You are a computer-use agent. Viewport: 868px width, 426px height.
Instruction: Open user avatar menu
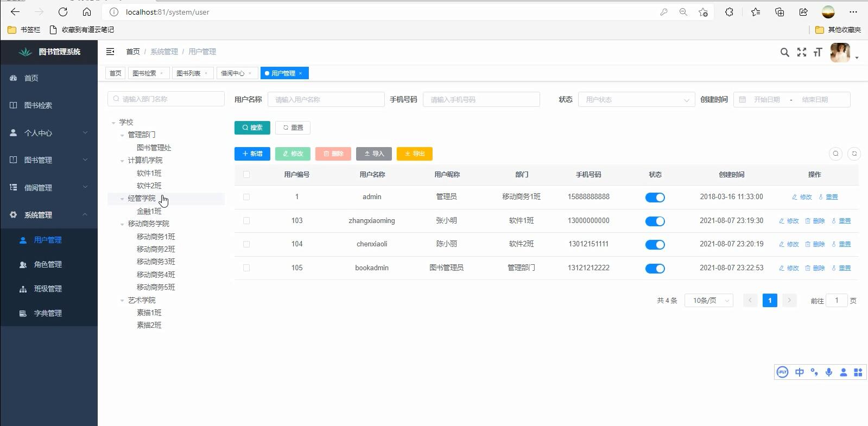pos(840,53)
